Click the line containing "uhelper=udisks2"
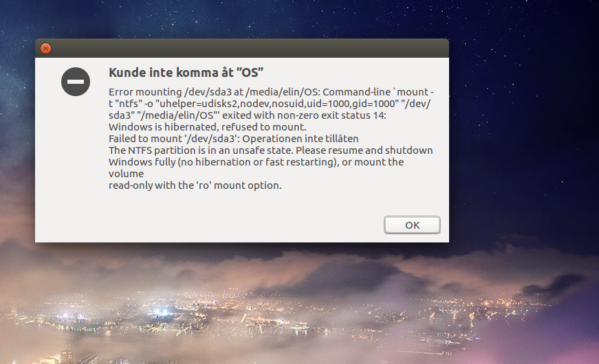Image resolution: width=599 pixels, height=364 pixels. (x=270, y=104)
